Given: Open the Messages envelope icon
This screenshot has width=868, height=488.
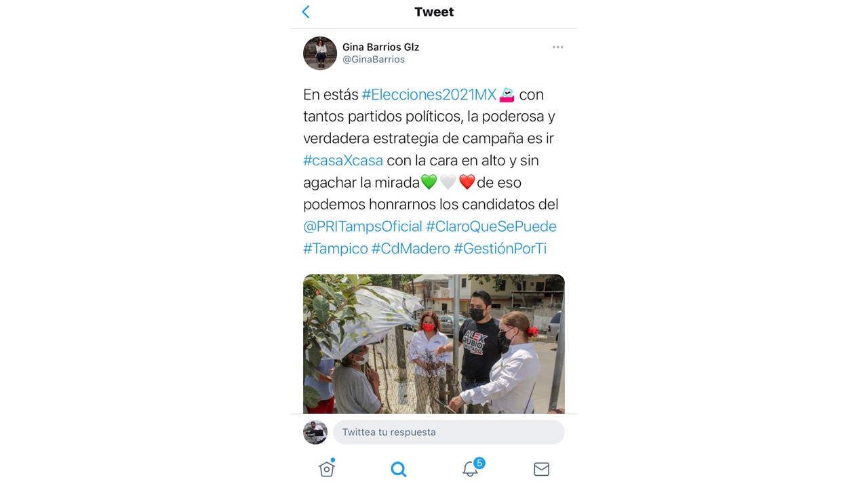Looking at the screenshot, I should click(x=541, y=469).
